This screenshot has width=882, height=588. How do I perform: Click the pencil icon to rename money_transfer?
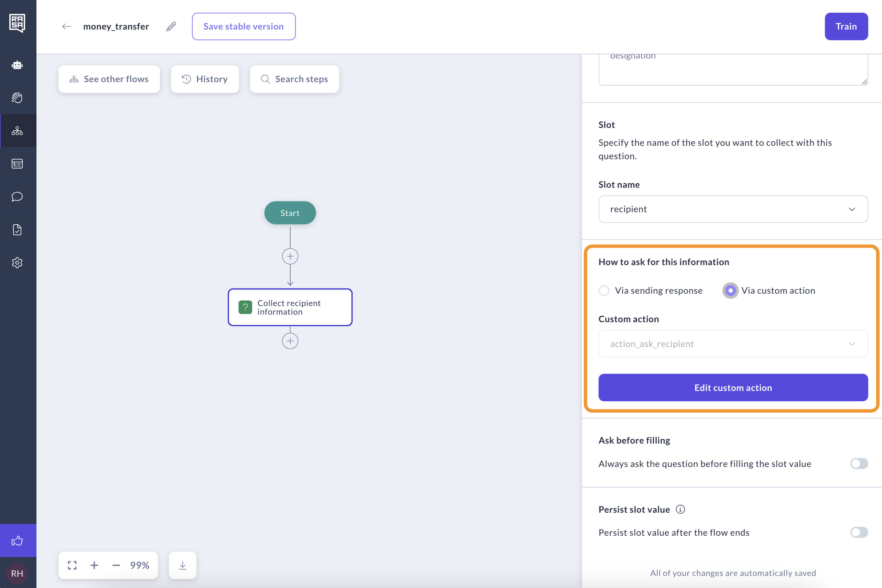click(171, 26)
